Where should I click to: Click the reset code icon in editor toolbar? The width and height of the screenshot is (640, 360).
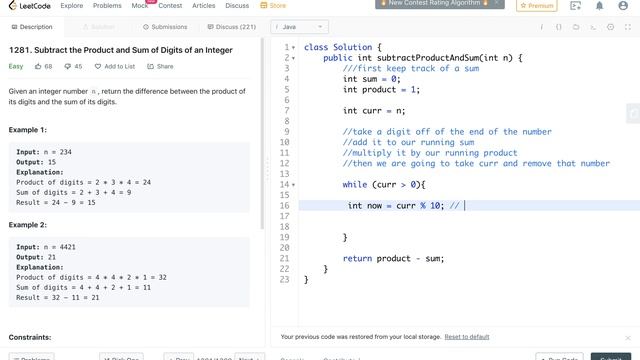click(x=576, y=27)
